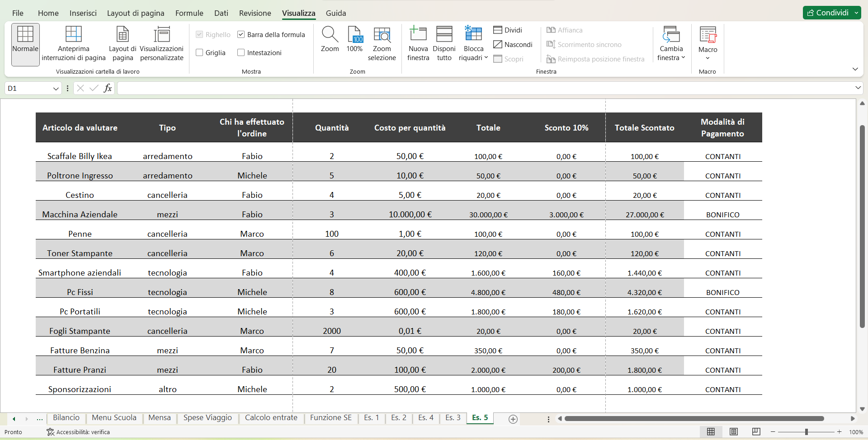Click the Nascondi window button

pyautogui.click(x=513, y=44)
